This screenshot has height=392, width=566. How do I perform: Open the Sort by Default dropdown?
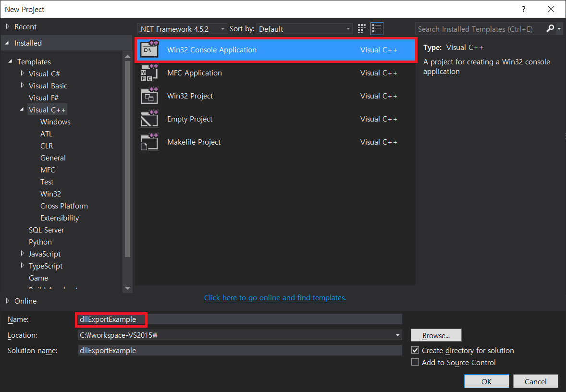[305, 29]
